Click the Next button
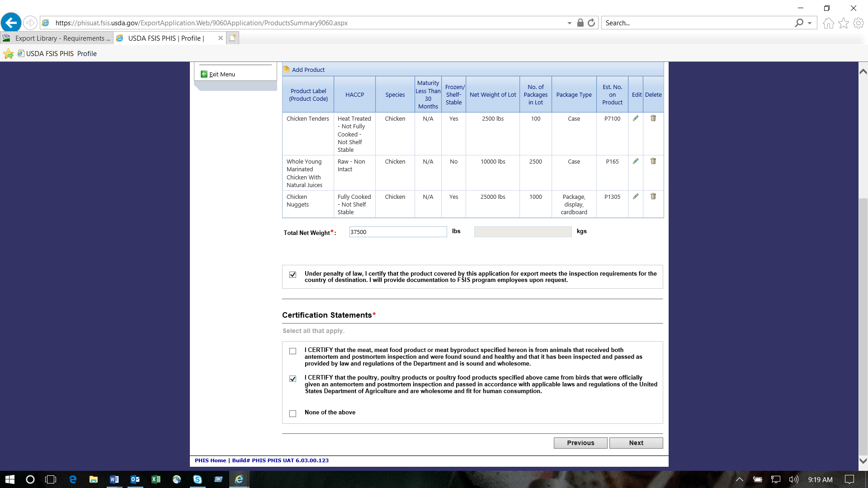 coord(636,443)
